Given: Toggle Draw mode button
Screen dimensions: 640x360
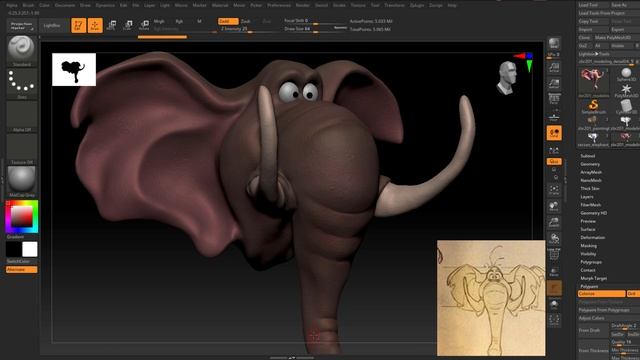Looking at the screenshot, I should (95, 25).
